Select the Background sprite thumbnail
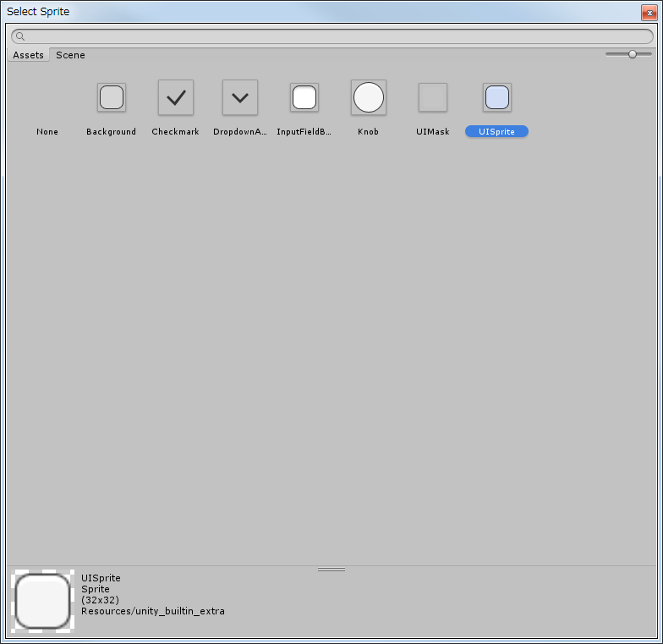Image resolution: width=663 pixels, height=644 pixels. pyautogui.click(x=112, y=97)
